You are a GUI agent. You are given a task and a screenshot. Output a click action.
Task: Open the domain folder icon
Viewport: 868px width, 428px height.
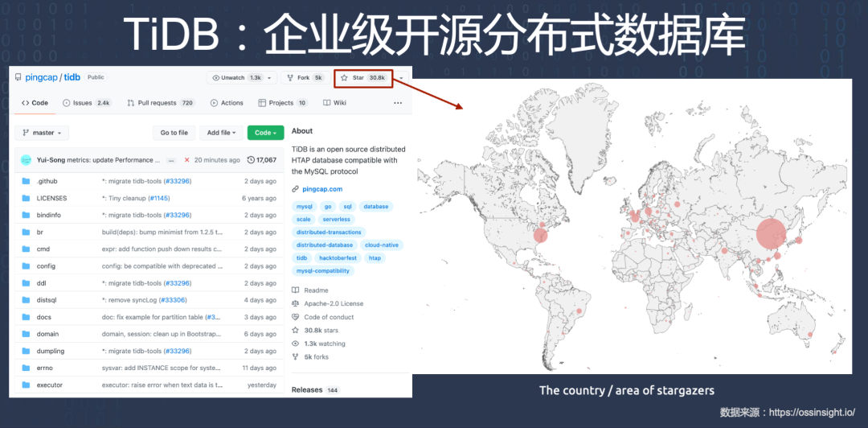(x=26, y=335)
